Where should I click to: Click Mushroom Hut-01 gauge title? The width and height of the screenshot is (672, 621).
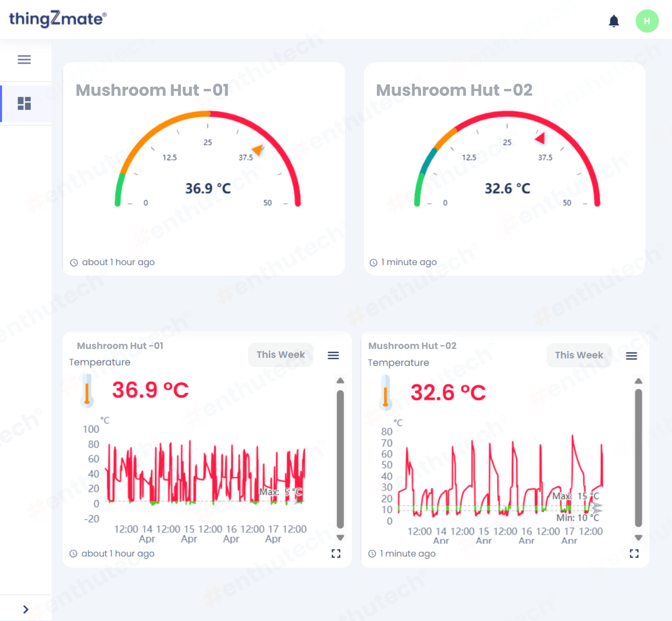tap(152, 90)
